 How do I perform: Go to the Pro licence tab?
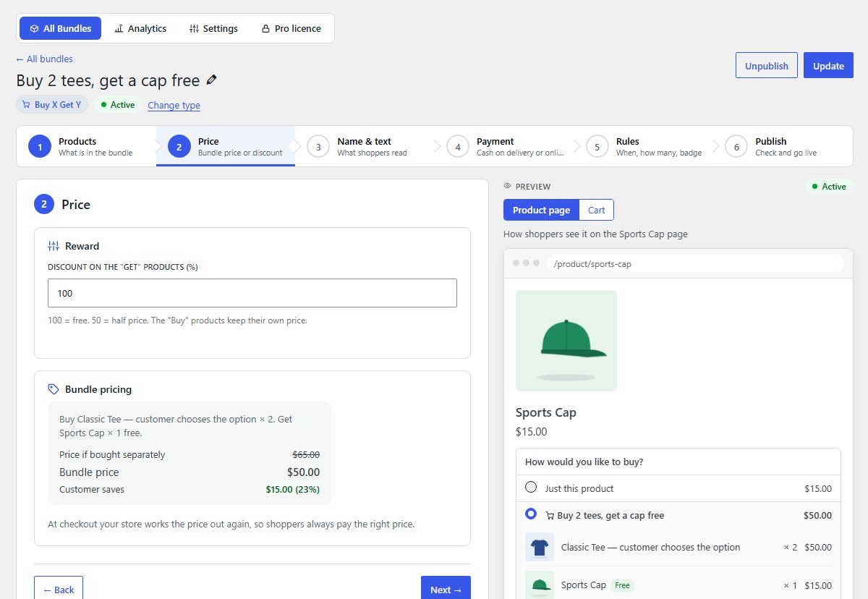click(x=291, y=28)
